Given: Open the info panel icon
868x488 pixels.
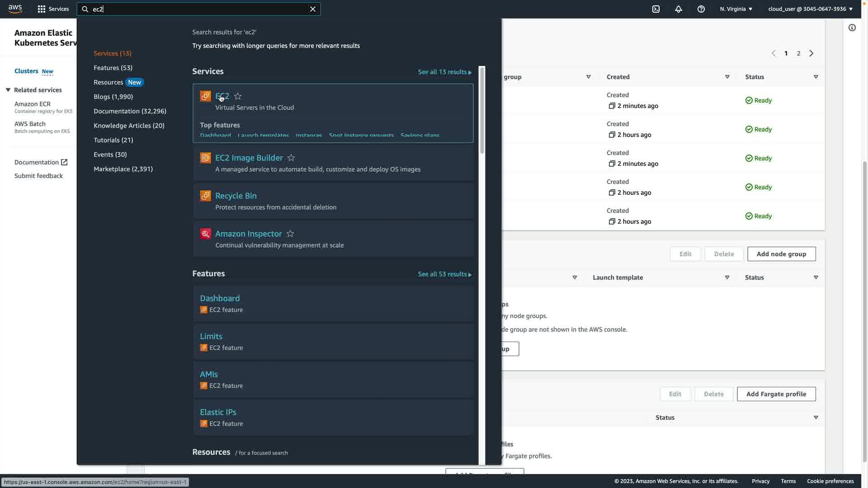Looking at the screenshot, I should pyautogui.click(x=852, y=28).
